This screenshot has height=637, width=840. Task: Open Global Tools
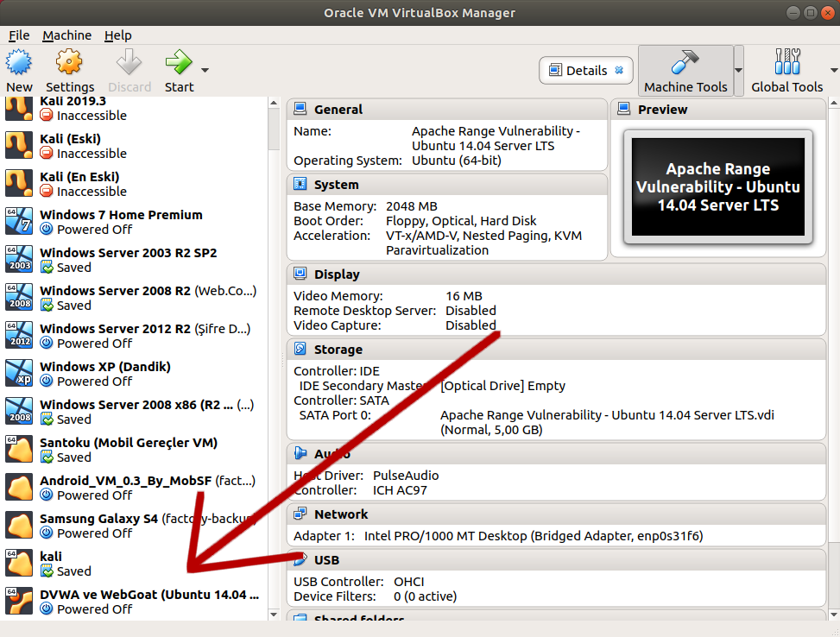tap(787, 71)
